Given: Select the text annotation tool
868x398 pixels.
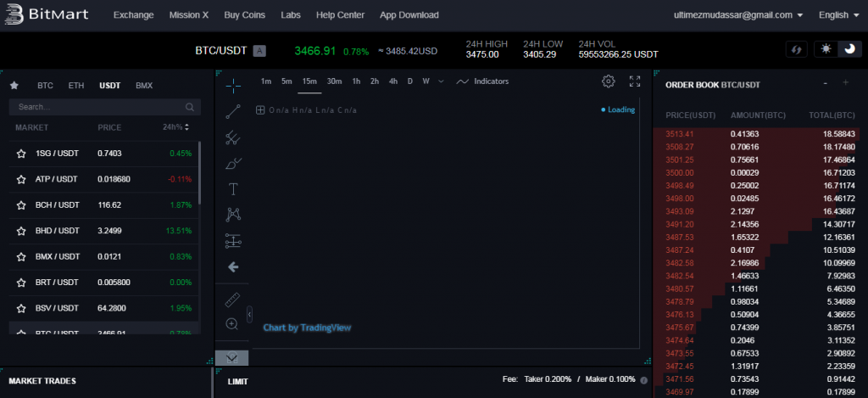Looking at the screenshot, I should point(233,189).
